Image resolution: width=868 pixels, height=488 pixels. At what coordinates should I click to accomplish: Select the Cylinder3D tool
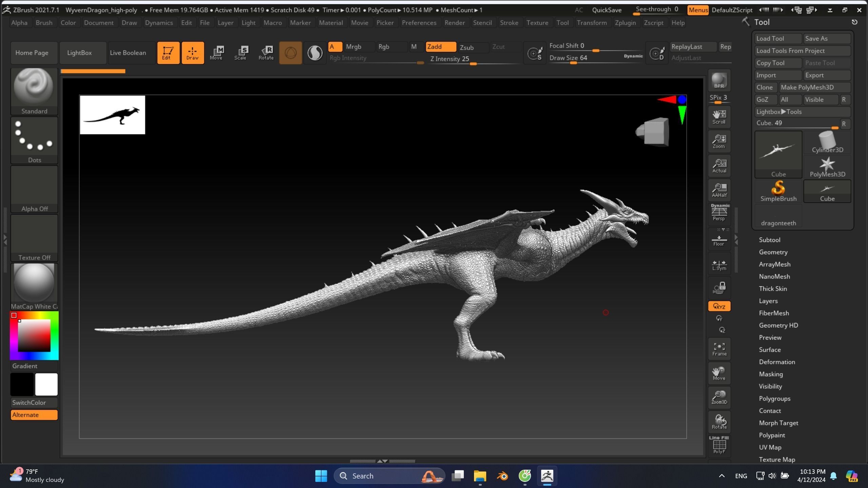click(827, 142)
